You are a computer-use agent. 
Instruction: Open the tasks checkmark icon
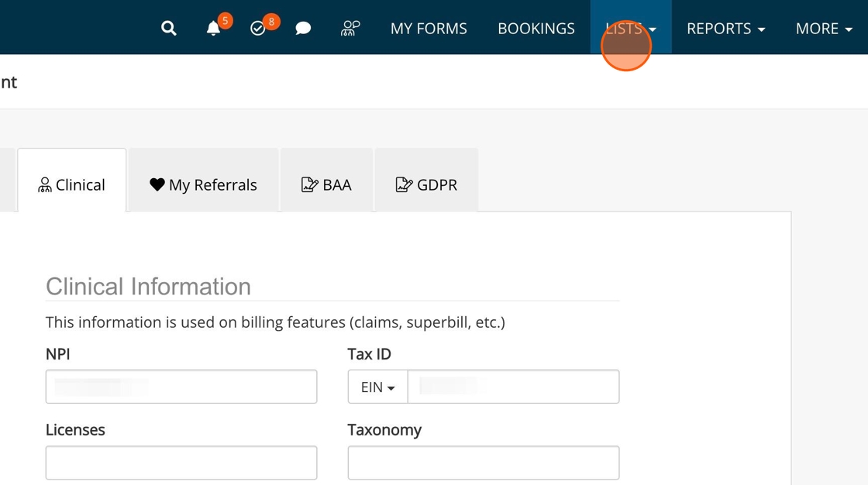(258, 29)
